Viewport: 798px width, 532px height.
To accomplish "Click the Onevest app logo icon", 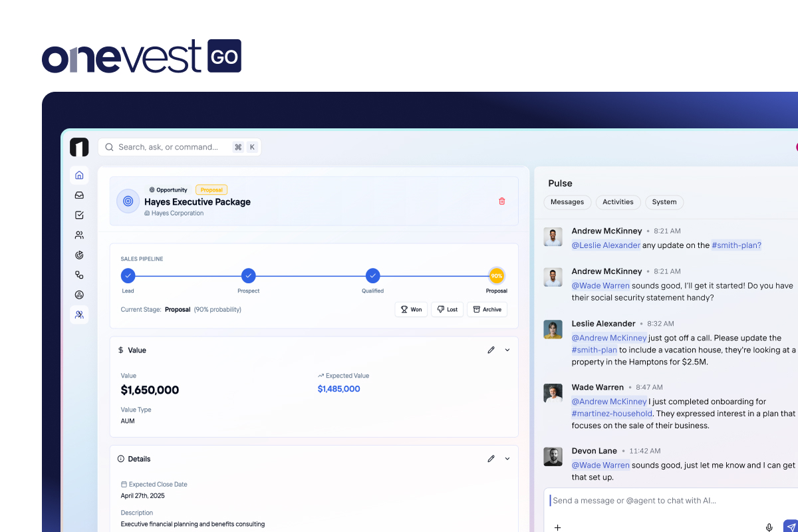I will 79,147.
